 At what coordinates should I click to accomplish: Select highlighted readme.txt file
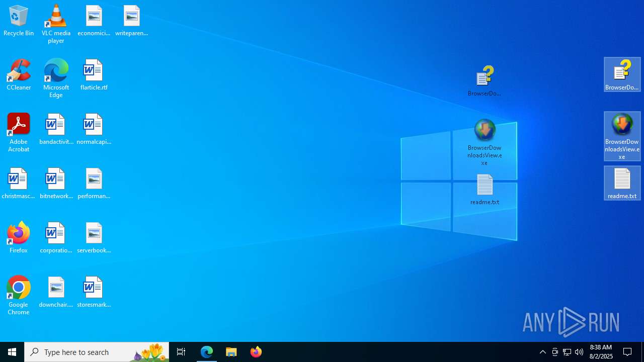[x=622, y=183]
